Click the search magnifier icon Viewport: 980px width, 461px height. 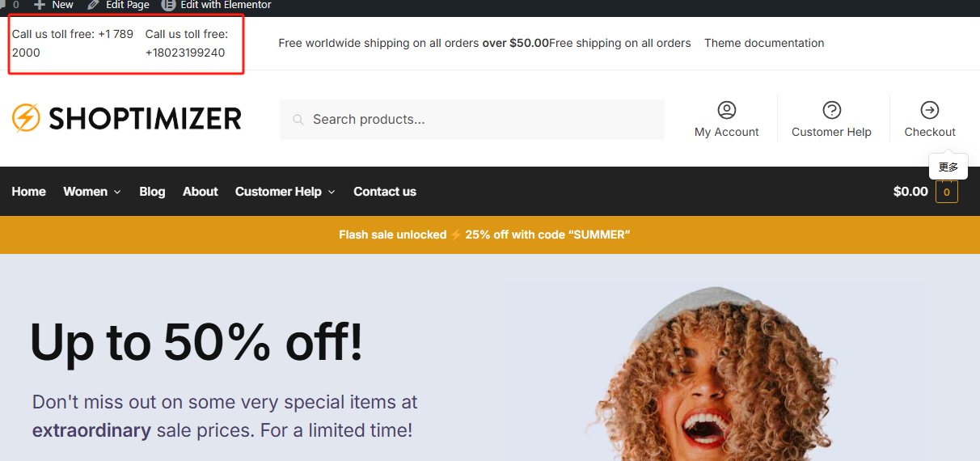pos(298,120)
